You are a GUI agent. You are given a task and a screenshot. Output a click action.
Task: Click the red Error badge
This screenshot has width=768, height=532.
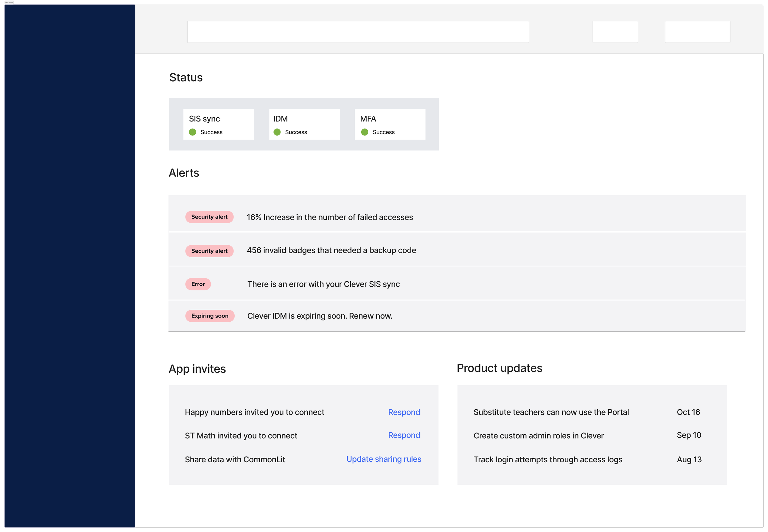point(198,284)
